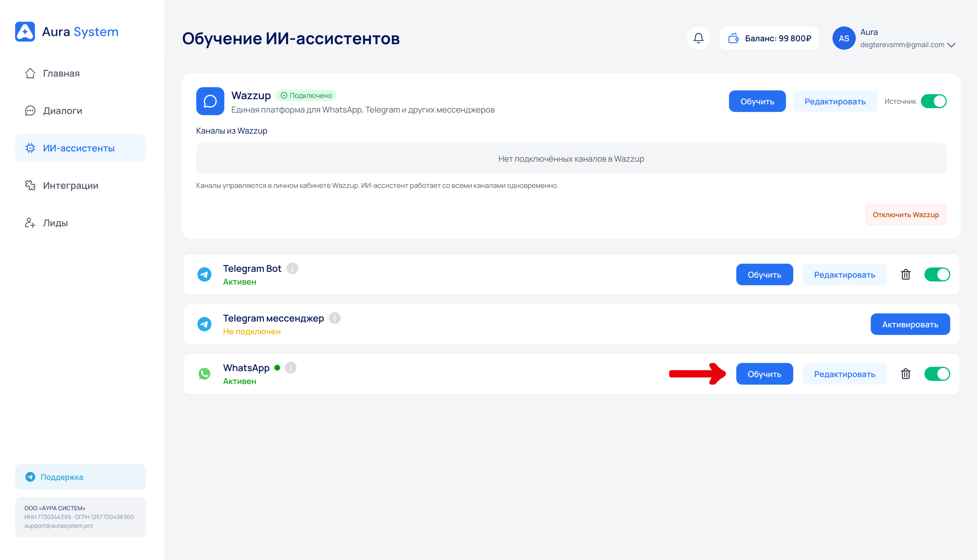Go to the Интеграции page
Viewport: 977px width, 560px height.
pyautogui.click(x=70, y=186)
